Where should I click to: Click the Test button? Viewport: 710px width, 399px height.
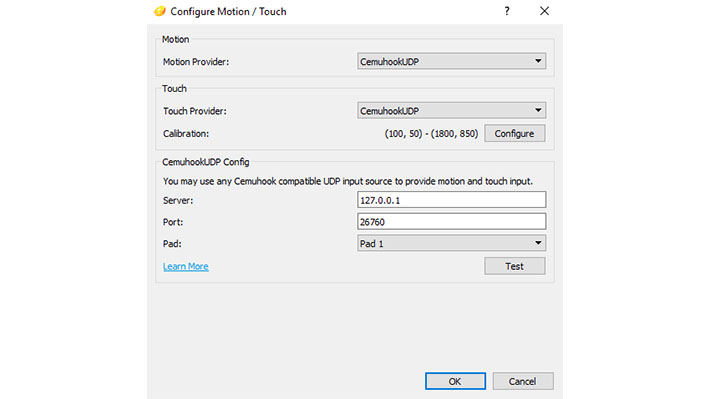tap(514, 266)
